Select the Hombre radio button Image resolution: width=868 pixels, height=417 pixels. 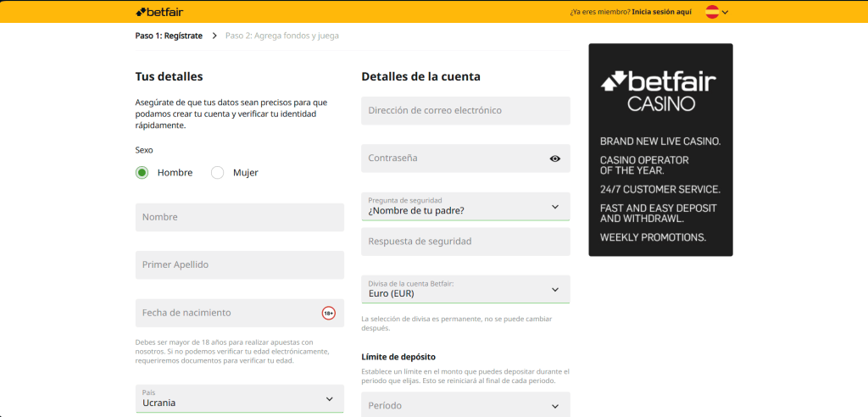pos(142,173)
